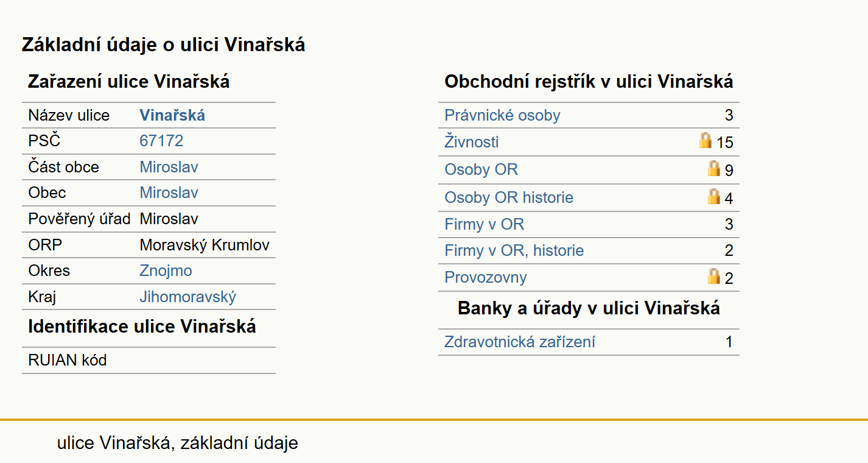
Task: Open the Právnické osoby link
Action: point(502,115)
